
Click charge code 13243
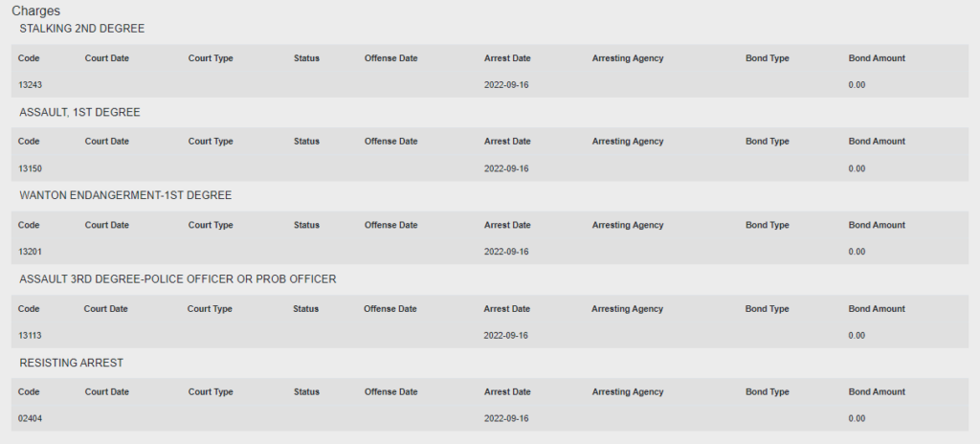point(30,85)
